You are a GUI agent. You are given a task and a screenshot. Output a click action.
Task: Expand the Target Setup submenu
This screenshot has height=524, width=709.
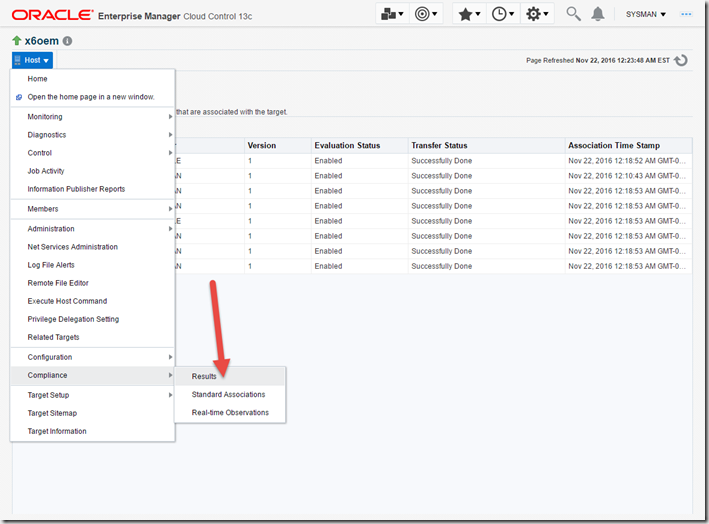tap(92, 395)
